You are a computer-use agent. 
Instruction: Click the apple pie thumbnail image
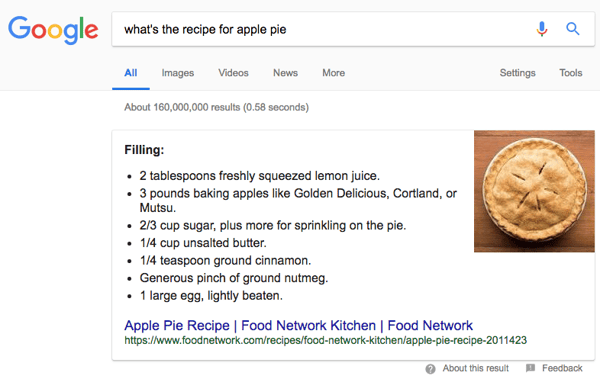(x=534, y=191)
